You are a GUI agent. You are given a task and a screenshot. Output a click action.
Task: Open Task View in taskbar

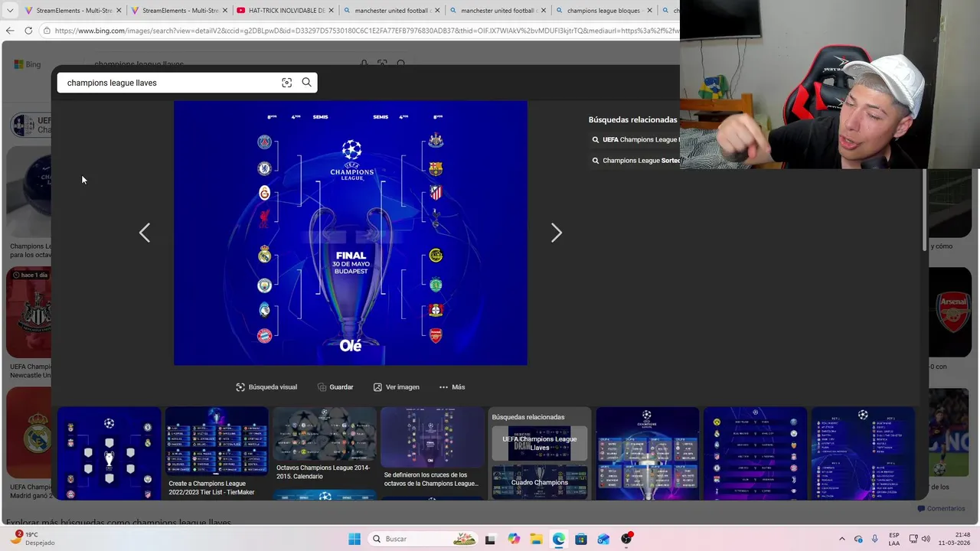[490, 539]
